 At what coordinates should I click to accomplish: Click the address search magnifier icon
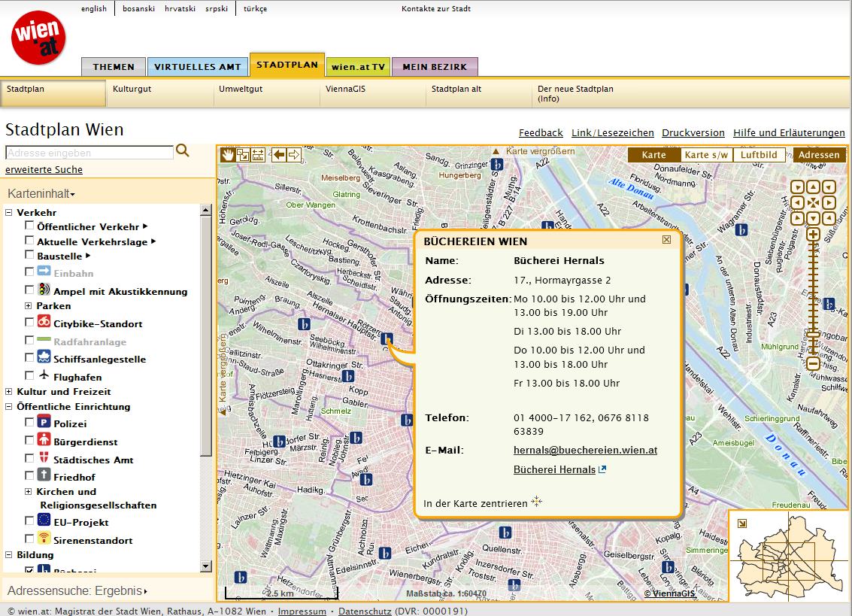click(x=183, y=151)
